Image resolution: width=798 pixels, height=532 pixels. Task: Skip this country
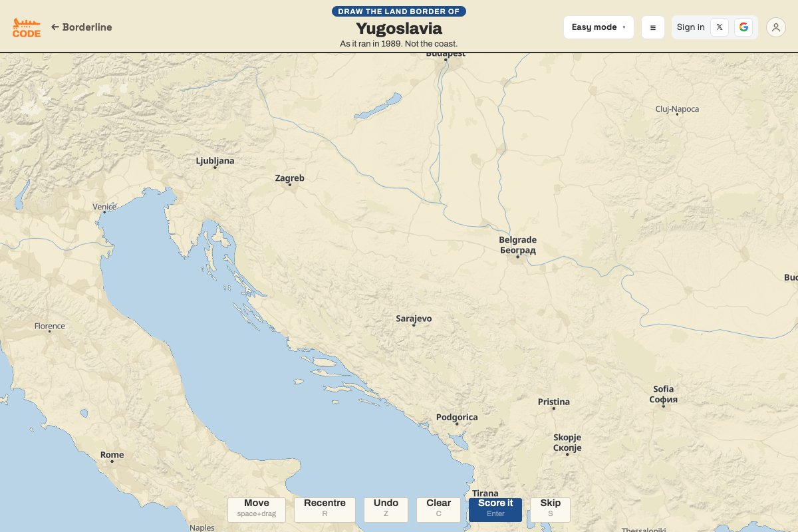(x=551, y=509)
